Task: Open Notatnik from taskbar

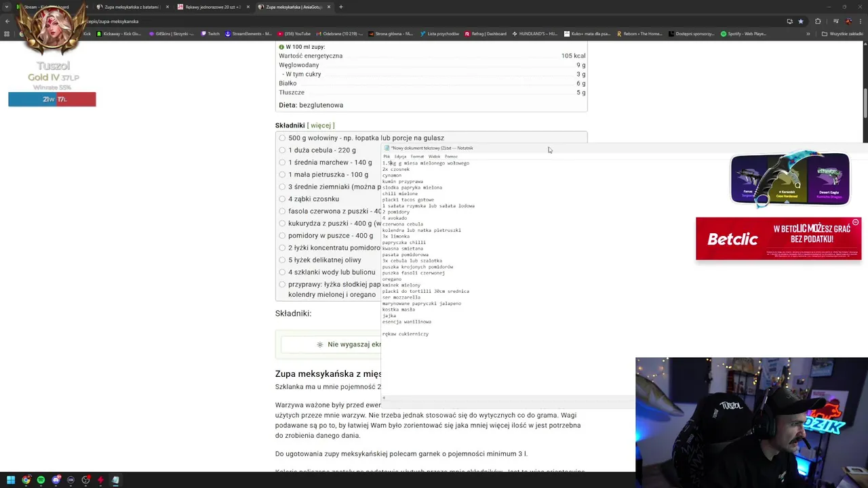Action: click(x=115, y=480)
